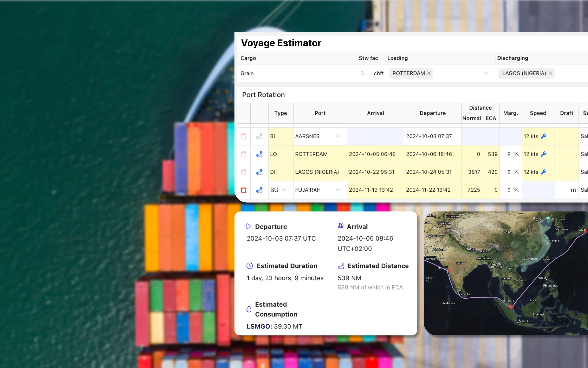
Task: Click the empty Arrival cell for AARSNES
Action: [375, 136]
